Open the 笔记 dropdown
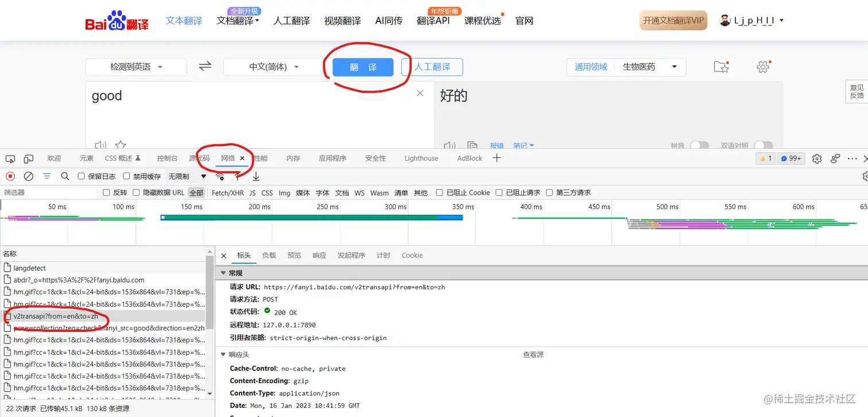 pyautogui.click(x=523, y=146)
